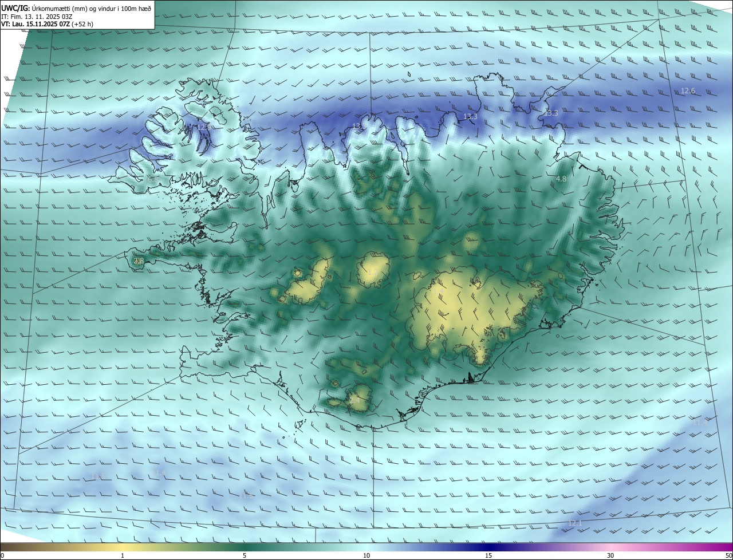Click the 12.6 value label on the map
Screen dimensions: 733x560
coord(688,91)
